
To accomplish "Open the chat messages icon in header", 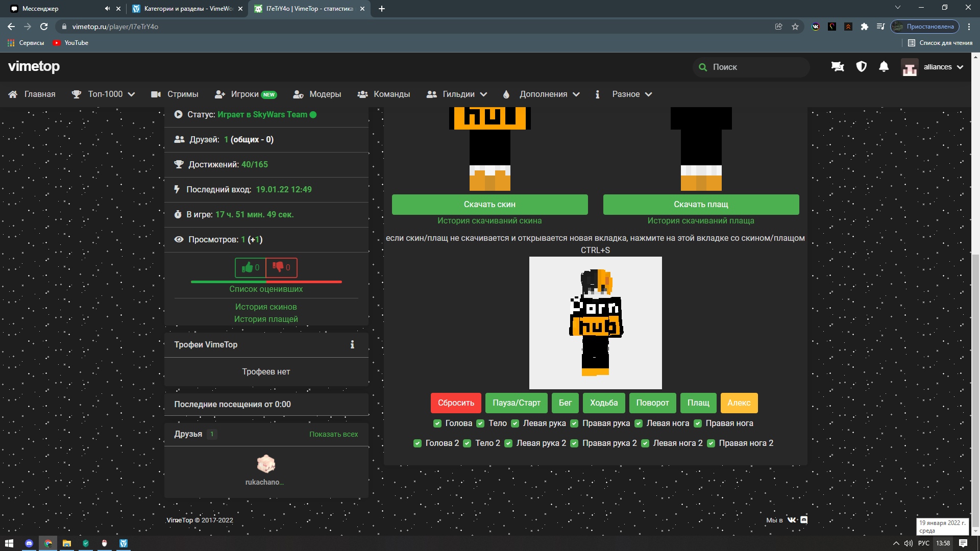I will (838, 67).
